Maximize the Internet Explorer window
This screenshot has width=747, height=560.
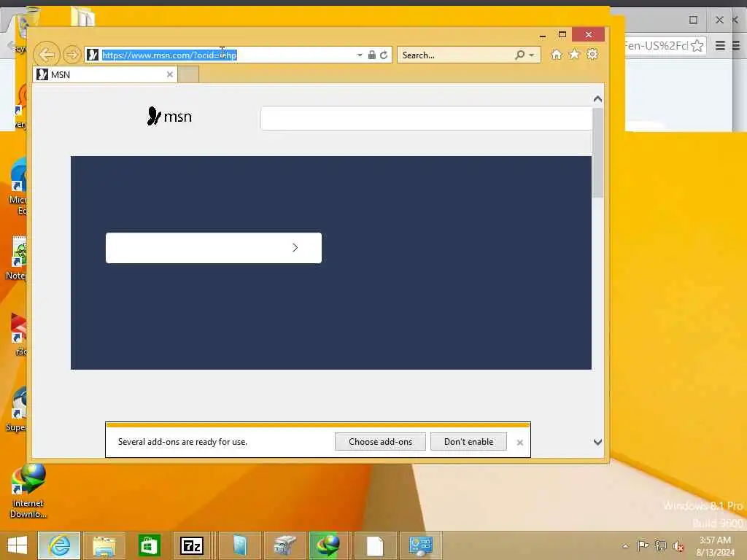[562, 35]
